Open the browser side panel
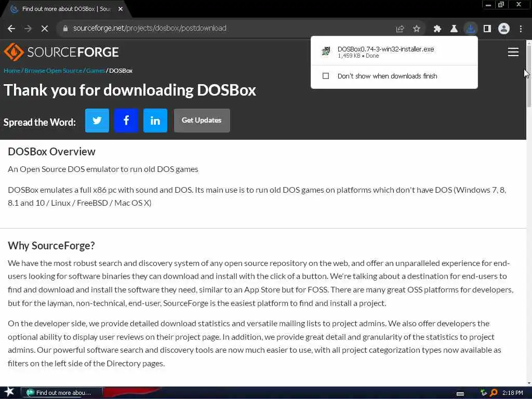532x399 pixels. (487, 29)
